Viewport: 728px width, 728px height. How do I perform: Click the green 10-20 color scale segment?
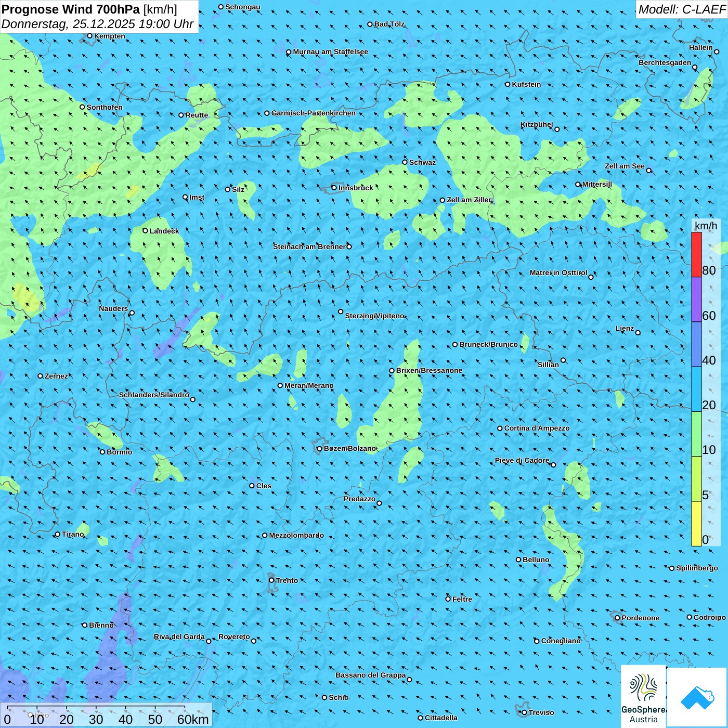(x=696, y=434)
